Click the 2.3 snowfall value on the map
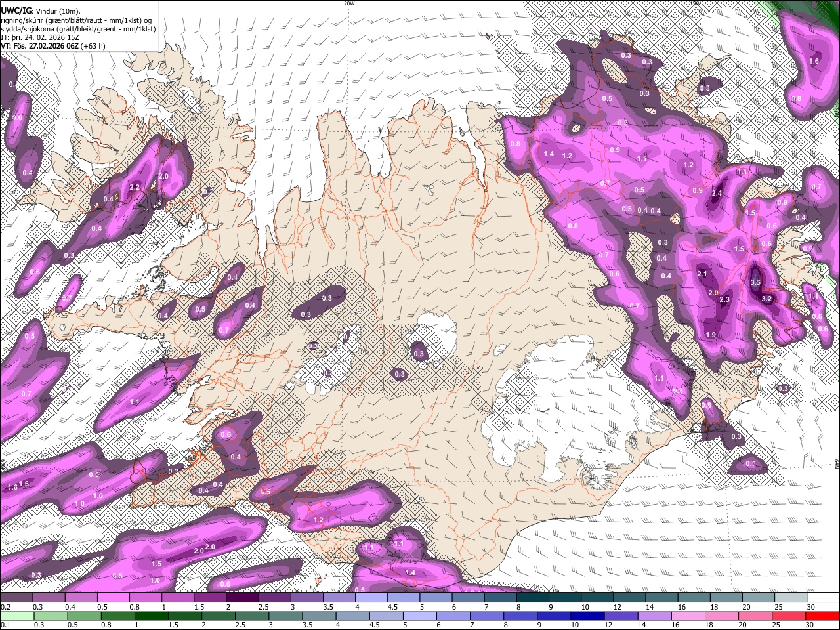 [x=724, y=300]
